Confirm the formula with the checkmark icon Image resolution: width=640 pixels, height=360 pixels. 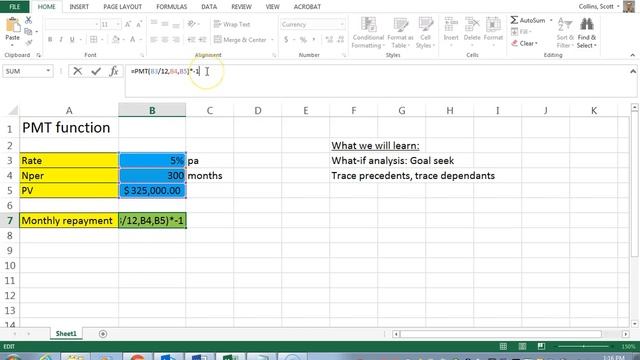(96, 71)
